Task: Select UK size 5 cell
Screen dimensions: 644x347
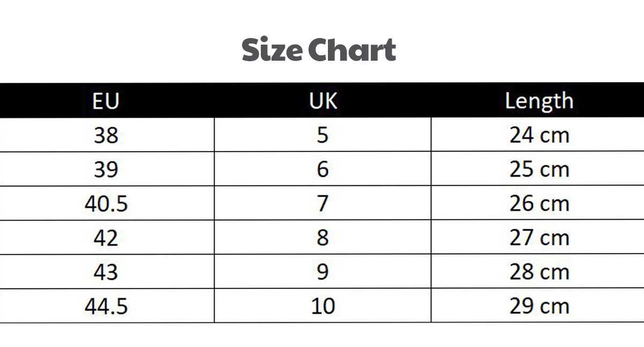Action: (x=323, y=135)
